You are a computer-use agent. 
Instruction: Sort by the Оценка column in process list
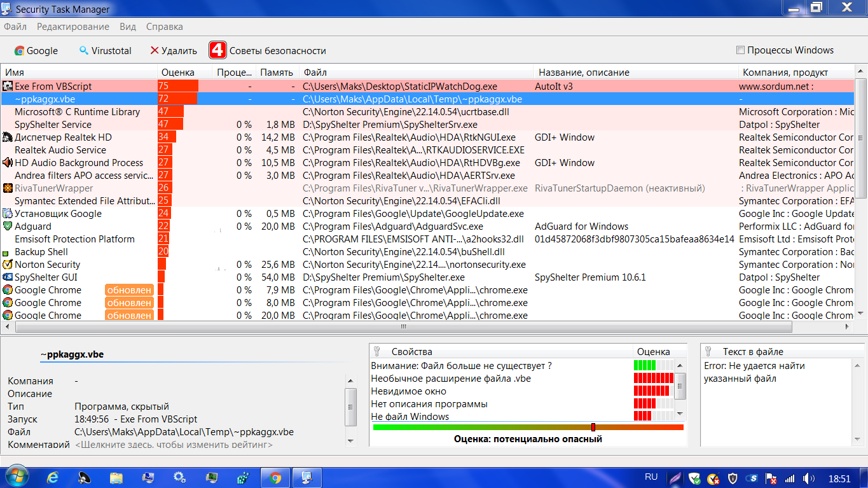[x=184, y=72]
